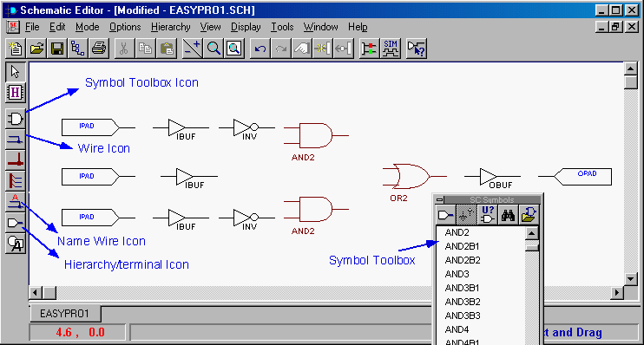The image size is (644, 345).
Task: Select the Hierarchy/terminal tool icon
Action: click(16, 223)
